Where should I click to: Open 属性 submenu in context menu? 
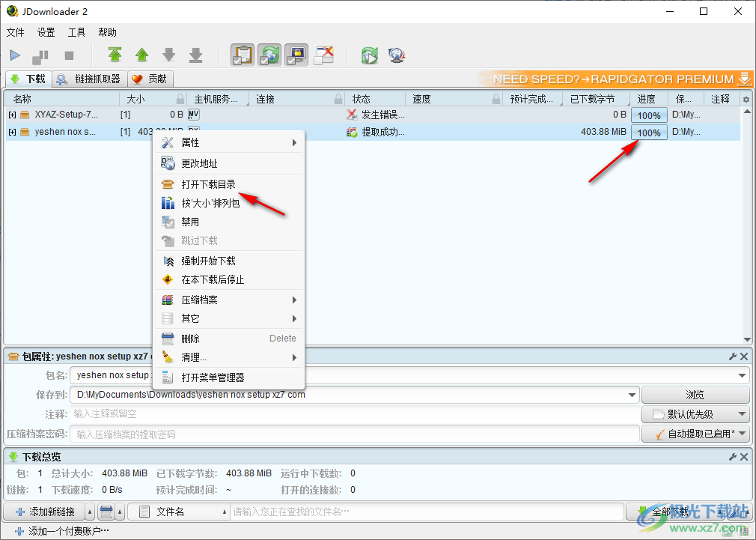click(x=228, y=143)
